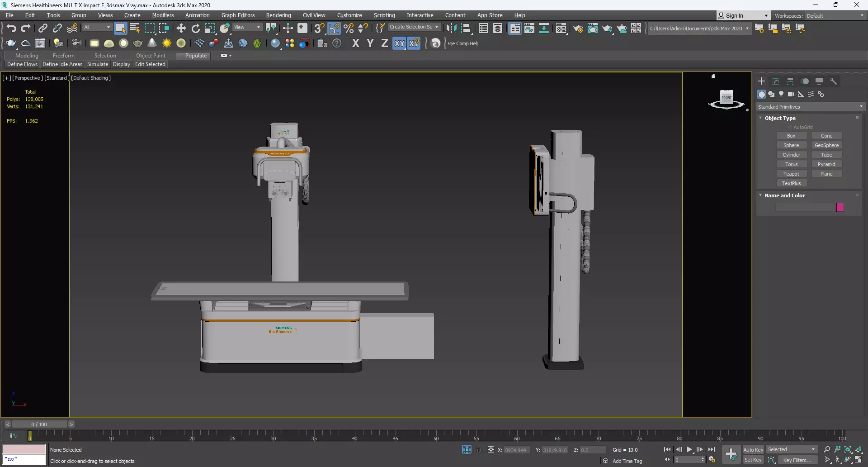Open the Hierarchy panel tab
The width and height of the screenshot is (868, 467).
790,81
